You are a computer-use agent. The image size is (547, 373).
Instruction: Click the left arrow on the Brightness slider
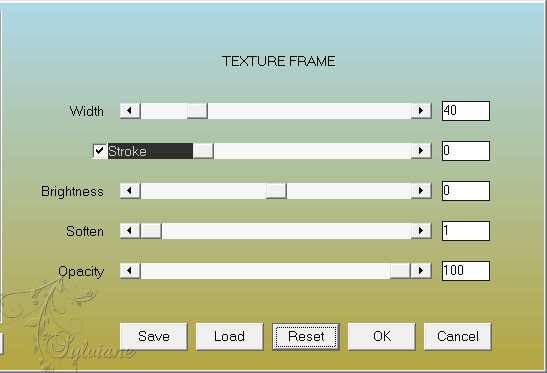[x=130, y=191]
